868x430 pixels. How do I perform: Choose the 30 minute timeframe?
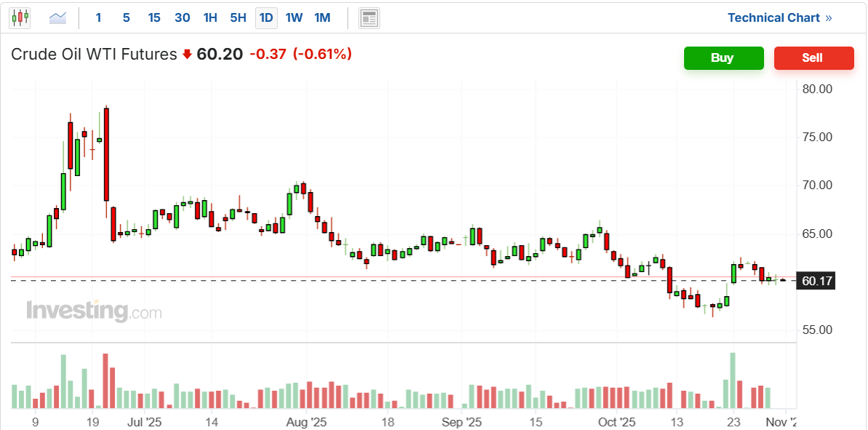click(182, 17)
